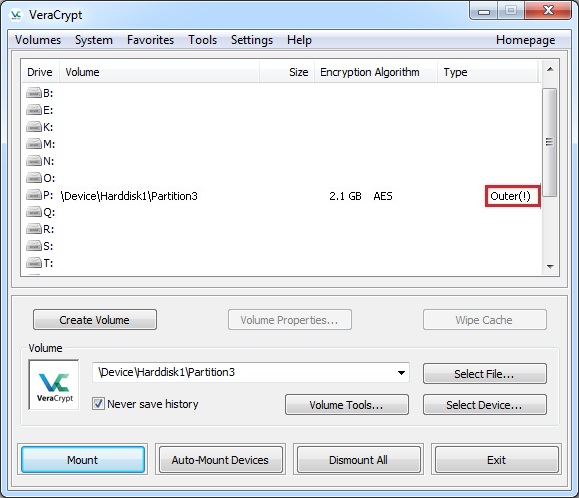Select drive M: icon in list

pyautogui.click(x=34, y=144)
